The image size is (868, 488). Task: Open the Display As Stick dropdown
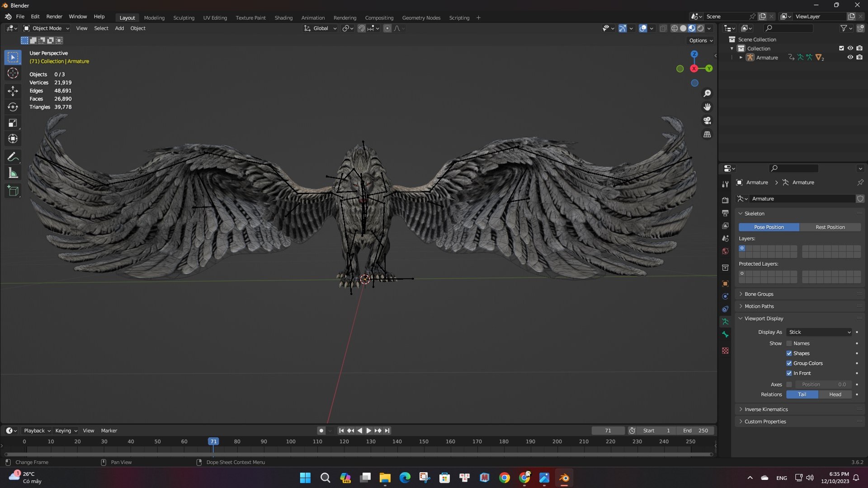819,332
